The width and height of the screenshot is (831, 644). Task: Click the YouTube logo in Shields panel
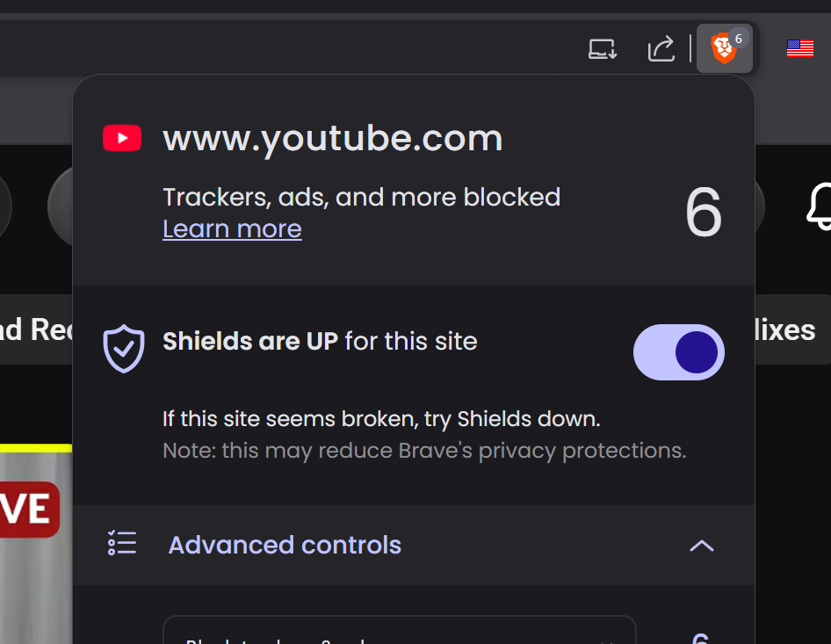(122, 139)
